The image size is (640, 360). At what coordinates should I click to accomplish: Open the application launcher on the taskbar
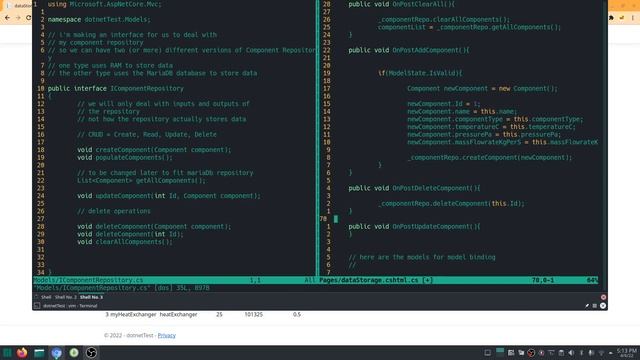[x=7, y=353]
